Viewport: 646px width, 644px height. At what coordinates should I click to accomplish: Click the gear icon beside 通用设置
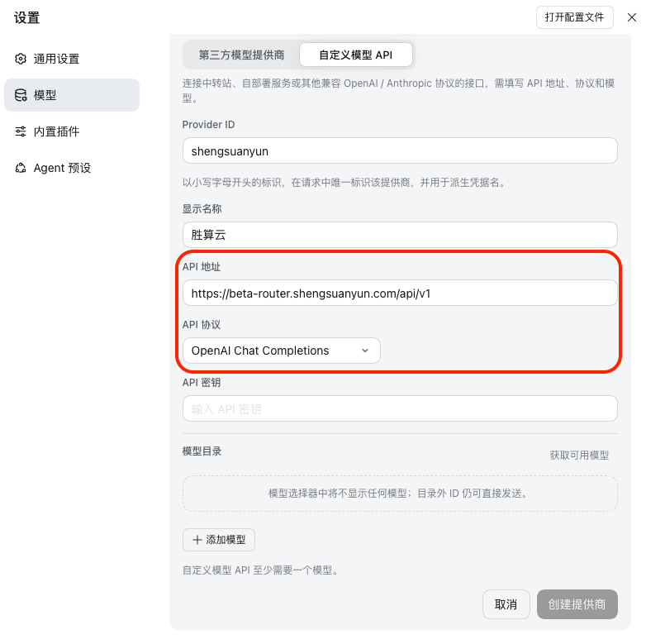click(x=21, y=59)
